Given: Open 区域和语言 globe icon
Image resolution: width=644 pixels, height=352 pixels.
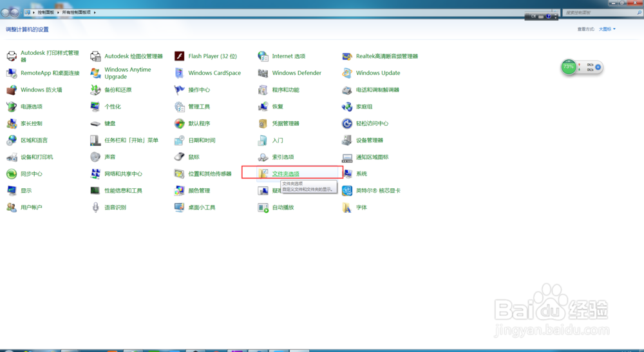Looking at the screenshot, I should [12, 141].
